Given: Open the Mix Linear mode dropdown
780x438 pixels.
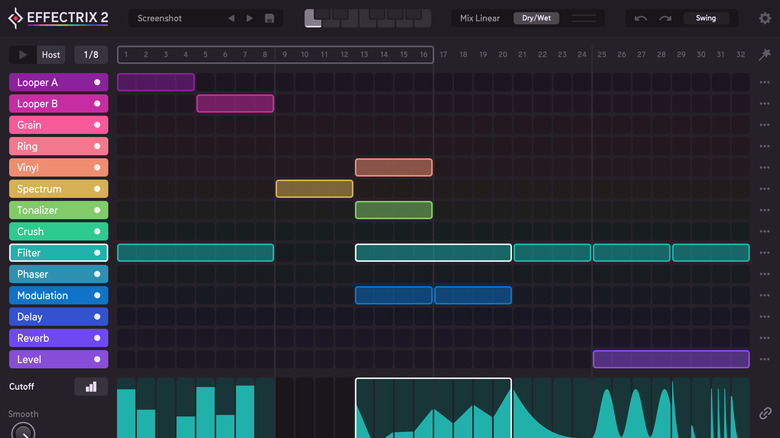Looking at the screenshot, I should 480,18.
